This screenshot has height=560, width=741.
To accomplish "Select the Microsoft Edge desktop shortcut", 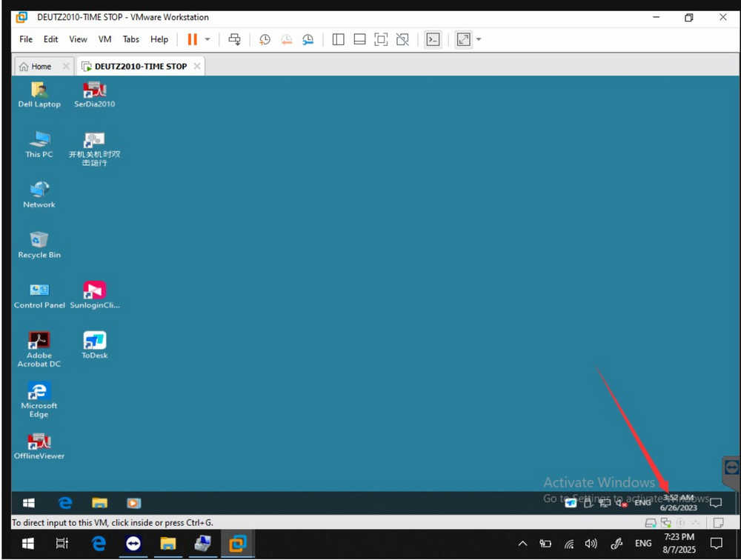I will [39, 400].
